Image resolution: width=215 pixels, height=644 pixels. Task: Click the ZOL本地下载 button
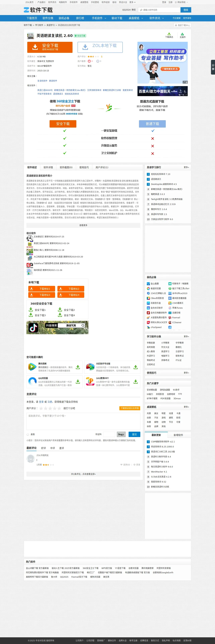click(100, 47)
